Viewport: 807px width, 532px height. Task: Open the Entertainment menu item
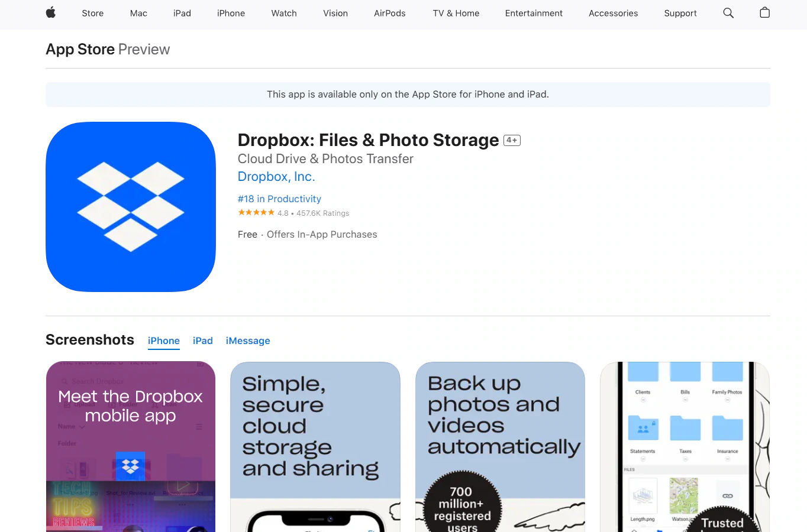(534, 13)
